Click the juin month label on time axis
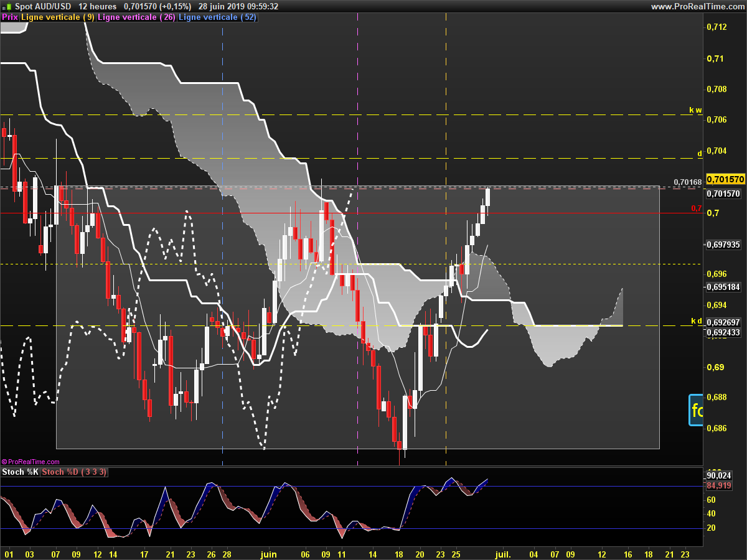 (268, 553)
